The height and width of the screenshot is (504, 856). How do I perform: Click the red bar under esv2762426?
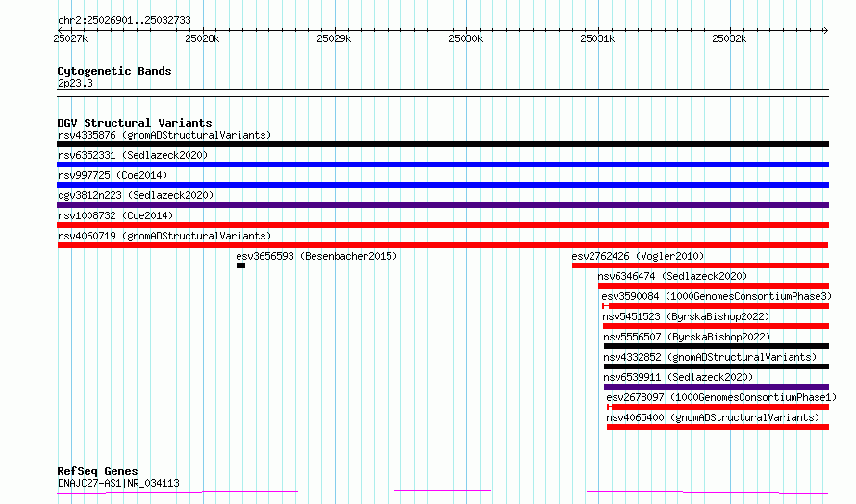pyautogui.click(x=700, y=265)
